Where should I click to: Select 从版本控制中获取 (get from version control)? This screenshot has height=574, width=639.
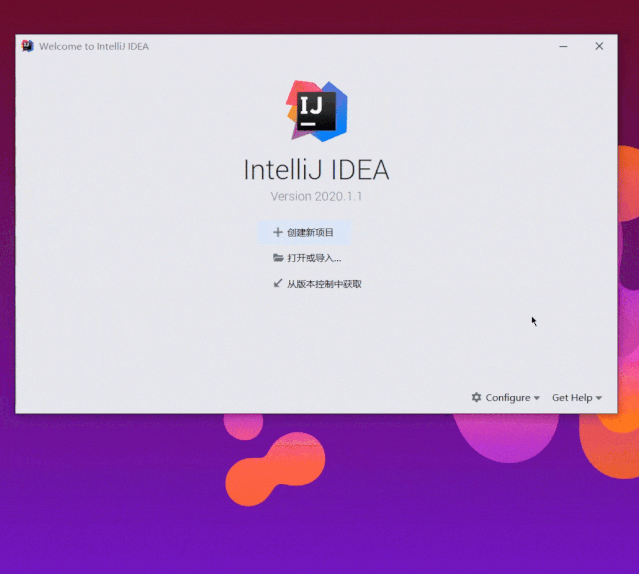(317, 284)
